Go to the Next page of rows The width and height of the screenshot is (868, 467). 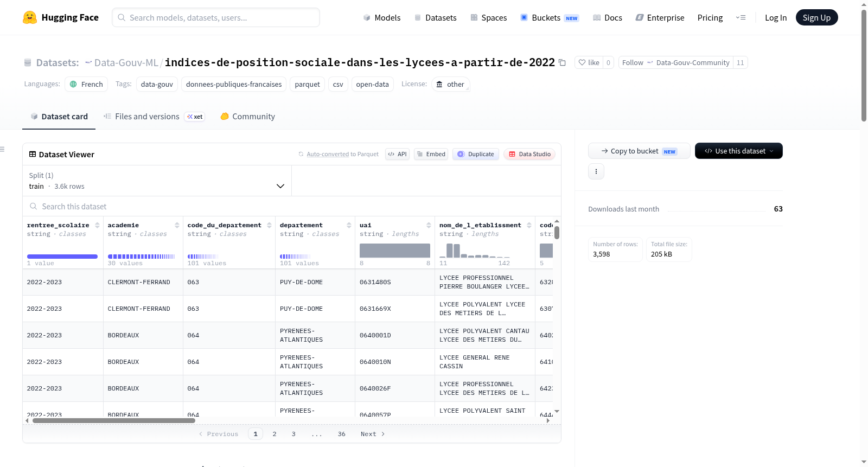click(x=373, y=434)
